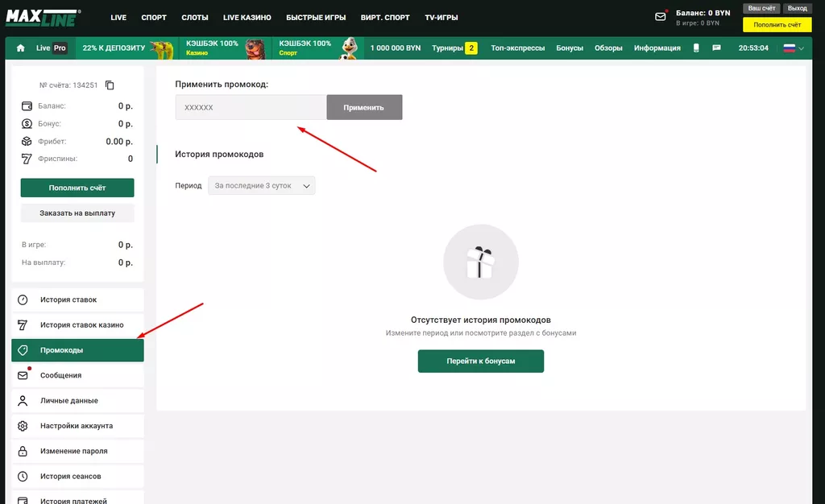Click the home icon in green navbar
Image resolution: width=825 pixels, height=504 pixels.
pyautogui.click(x=21, y=48)
